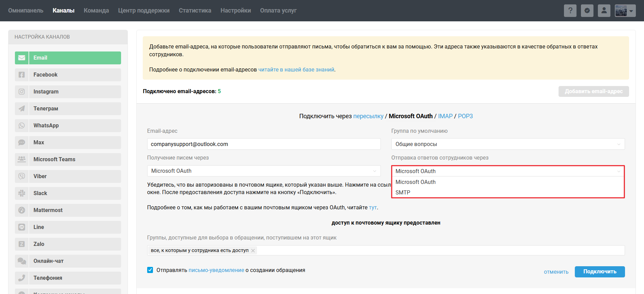Click the Telegram paper plane icon
644x294 pixels.
(22, 109)
